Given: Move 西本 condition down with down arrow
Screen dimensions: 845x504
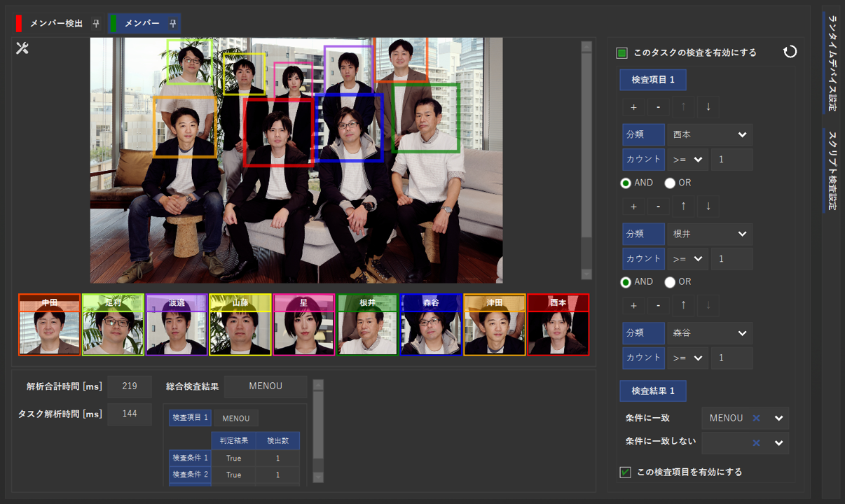Looking at the screenshot, I should (708, 107).
